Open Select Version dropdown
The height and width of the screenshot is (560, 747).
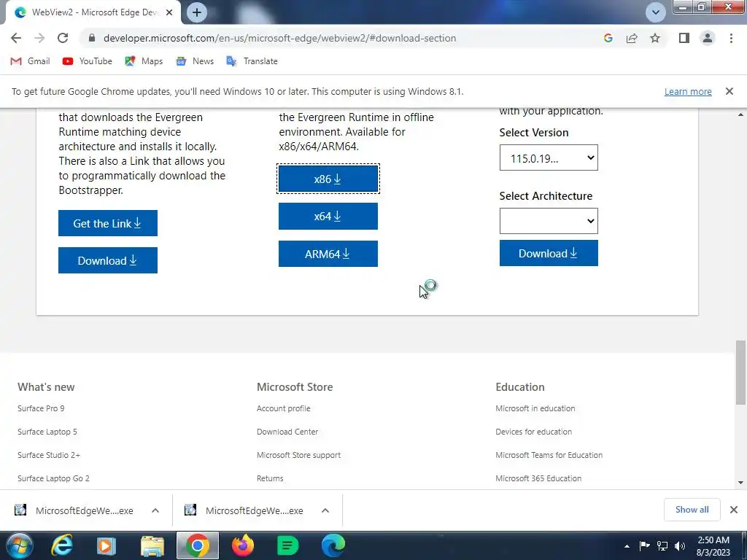pyautogui.click(x=549, y=157)
